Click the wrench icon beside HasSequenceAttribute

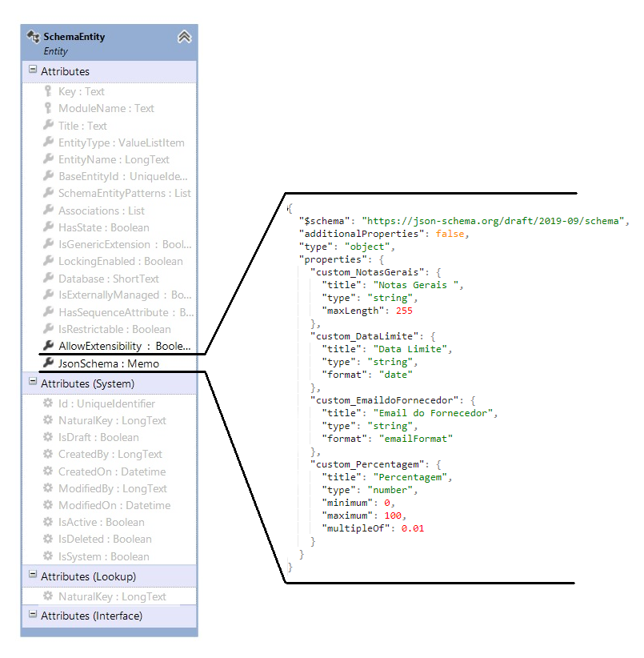(x=48, y=311)
